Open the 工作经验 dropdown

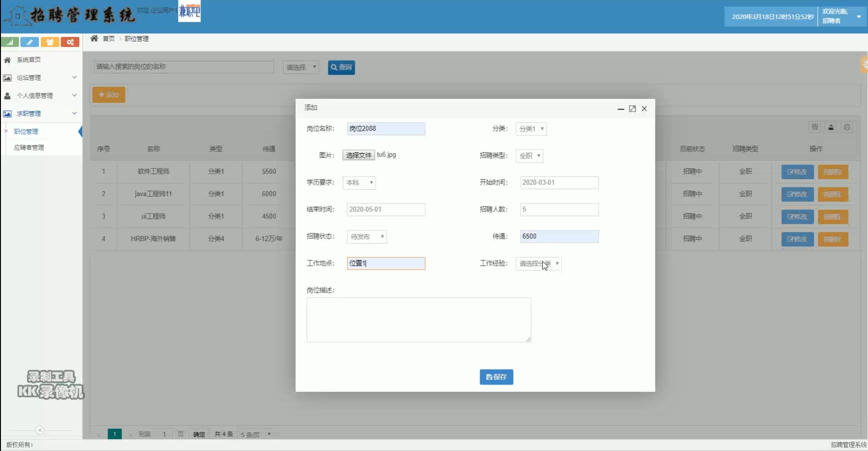(x=539, y=264)
